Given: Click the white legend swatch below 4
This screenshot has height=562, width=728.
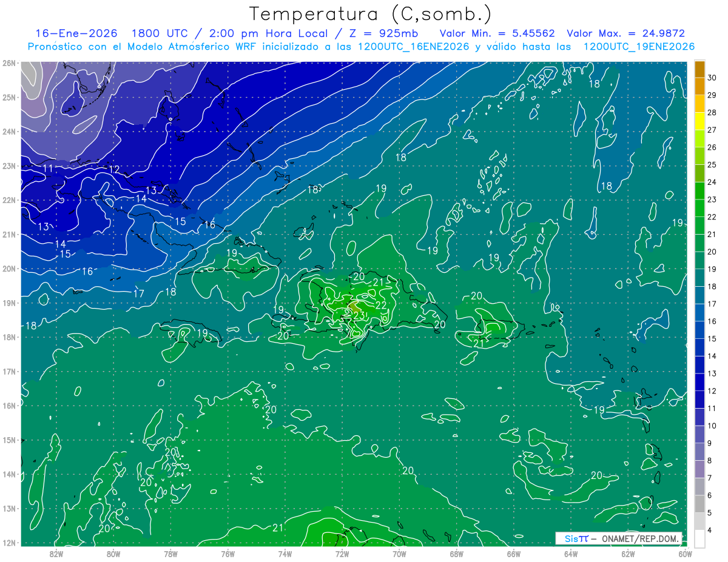Looking at the screenshot, I should pyautogui.click(x=699, y=538).
